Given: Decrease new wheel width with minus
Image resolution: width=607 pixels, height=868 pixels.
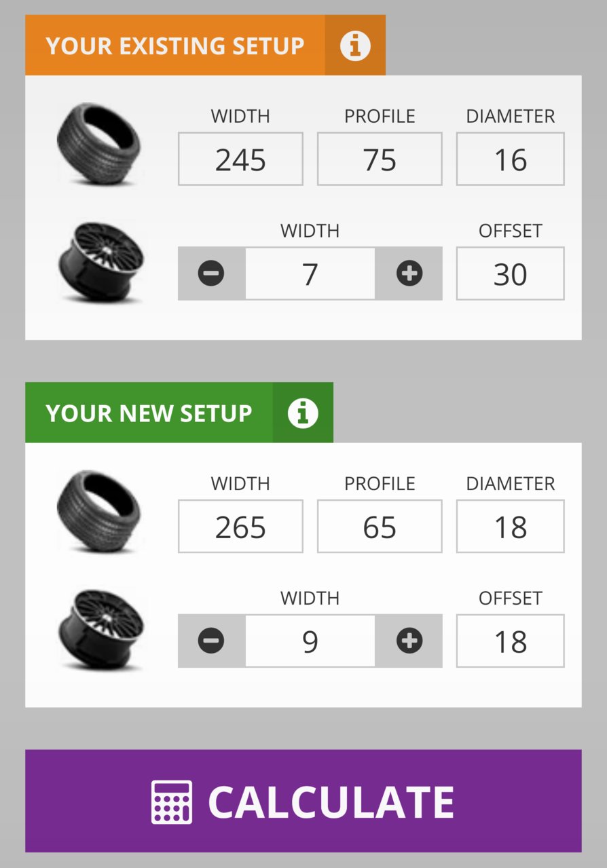Looking at the screenshot, I should 211,641.
